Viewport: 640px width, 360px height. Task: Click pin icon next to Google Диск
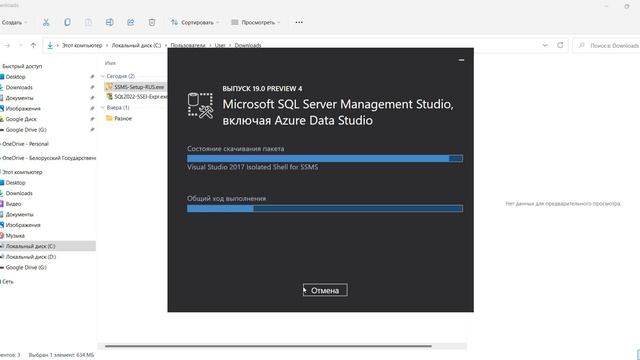(92, 119)
